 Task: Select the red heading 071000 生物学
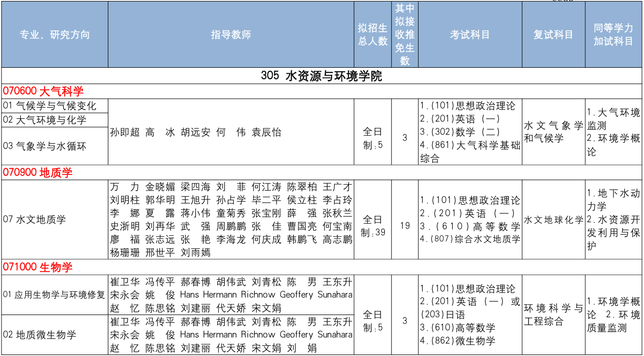[x=38, y=267]
